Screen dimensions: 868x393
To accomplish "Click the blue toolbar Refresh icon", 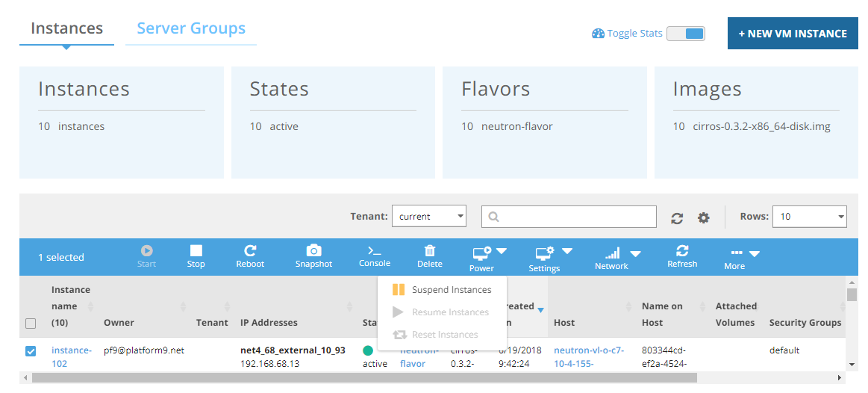I will pos(681,251).
